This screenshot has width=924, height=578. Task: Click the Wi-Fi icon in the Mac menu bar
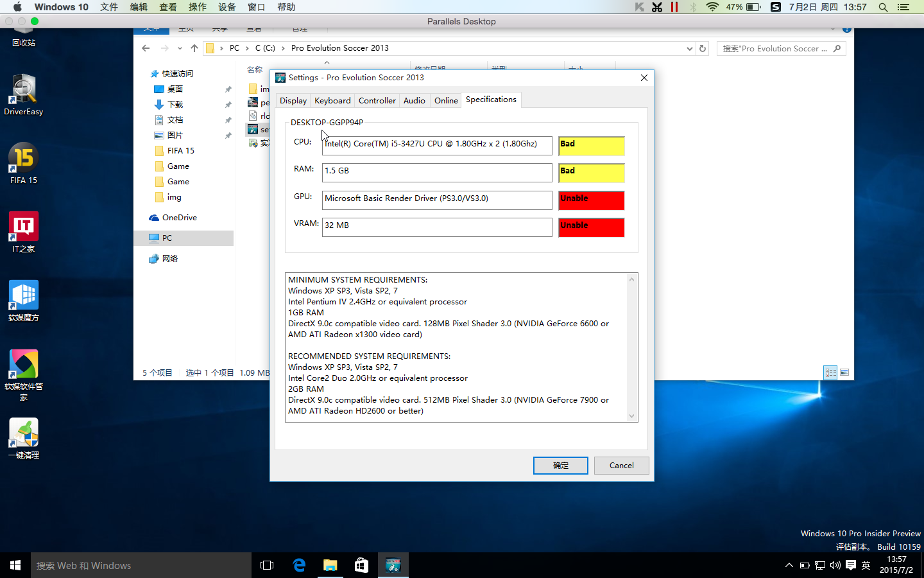[x=712, y=7]
